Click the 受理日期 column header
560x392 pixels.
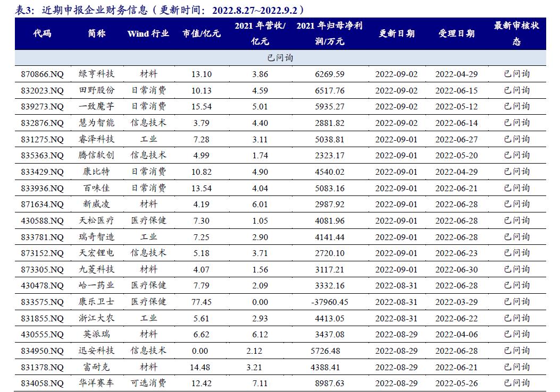tap(456, 33)
